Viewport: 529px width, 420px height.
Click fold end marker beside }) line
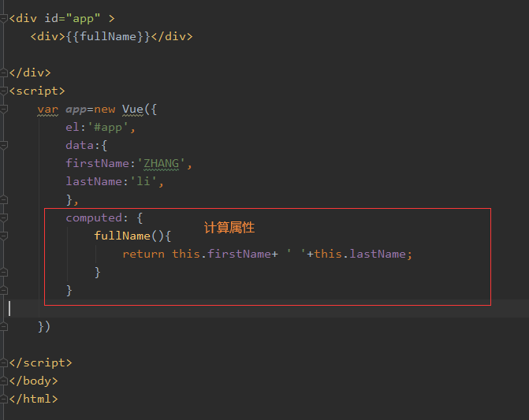click(4, 326)
